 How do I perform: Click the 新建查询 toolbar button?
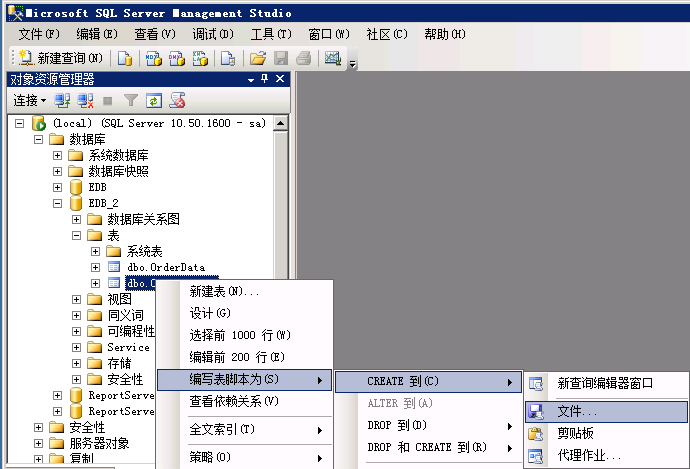tap(61, 58)
